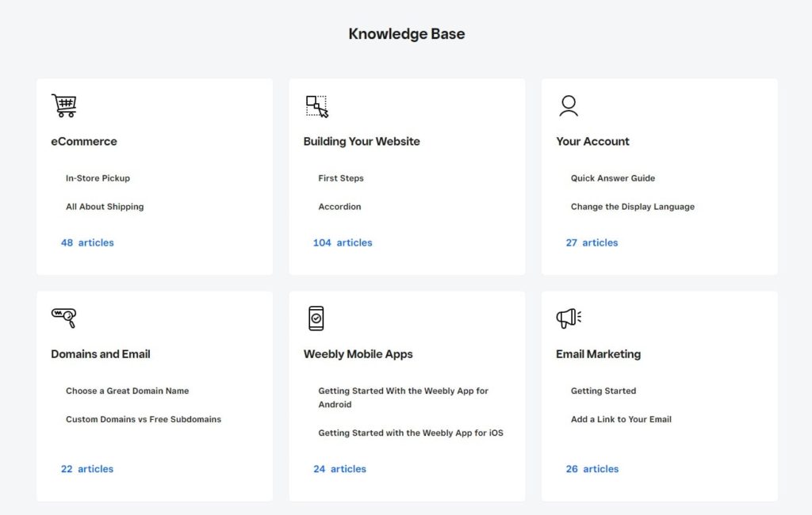
Task: Click the Email Marketing megaphone icon
Action: [569, 318]
